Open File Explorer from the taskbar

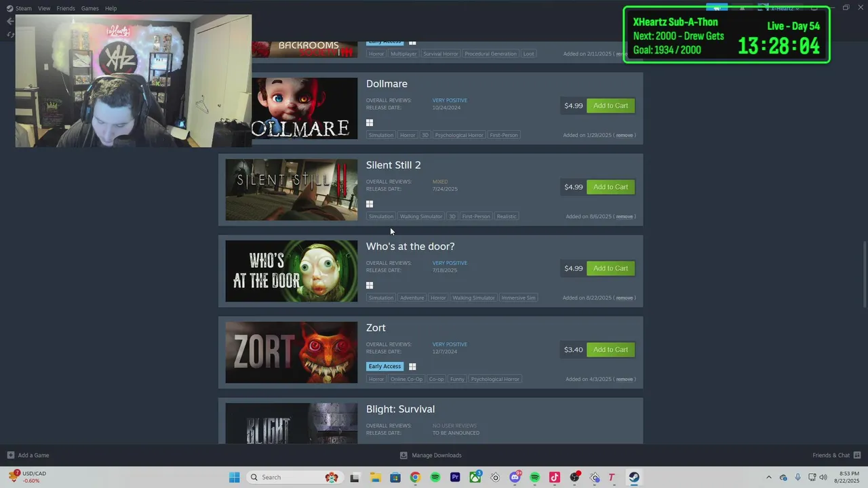pyautogui.click(x=375, y=477)
